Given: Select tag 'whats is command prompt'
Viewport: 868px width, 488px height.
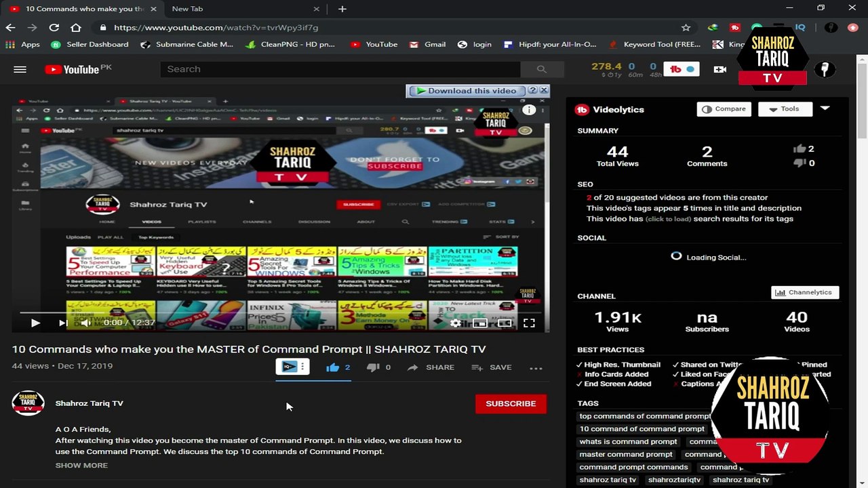Looking at the screenshot, I should pyautogui.click(x=629, y=442).
